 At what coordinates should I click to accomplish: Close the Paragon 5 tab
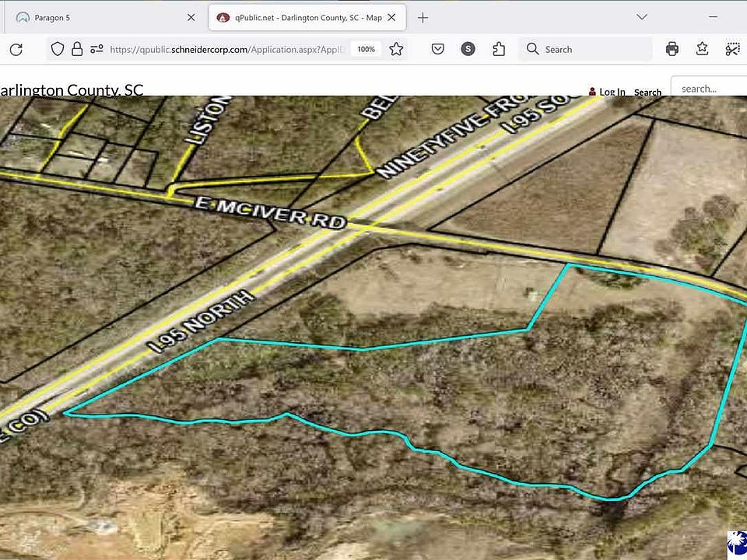(x=191, y=17)
